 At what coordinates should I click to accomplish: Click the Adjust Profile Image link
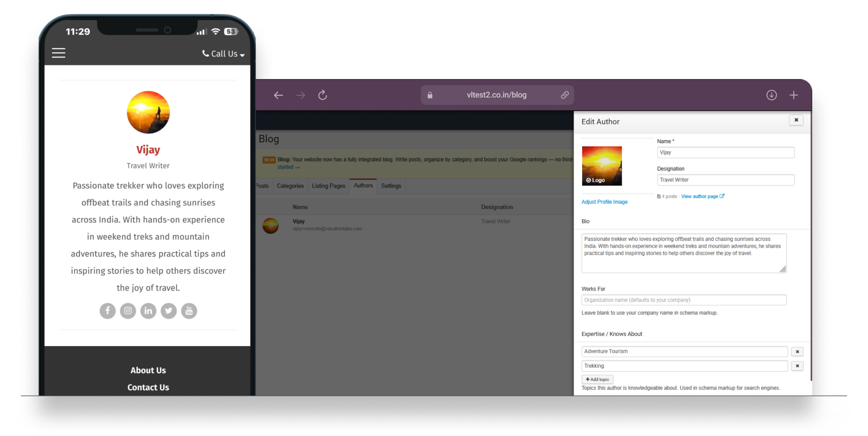pyautogui.click(x=604, y=202)
